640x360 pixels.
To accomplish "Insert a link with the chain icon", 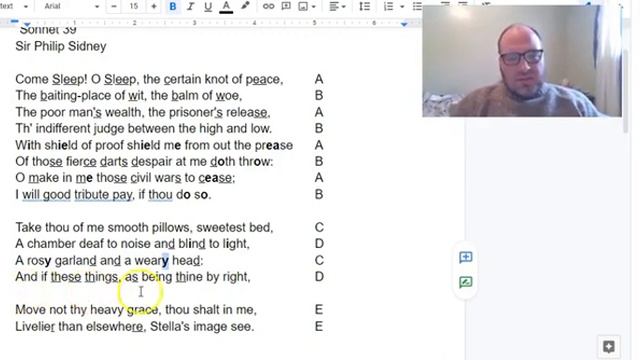I will [268, 7].
